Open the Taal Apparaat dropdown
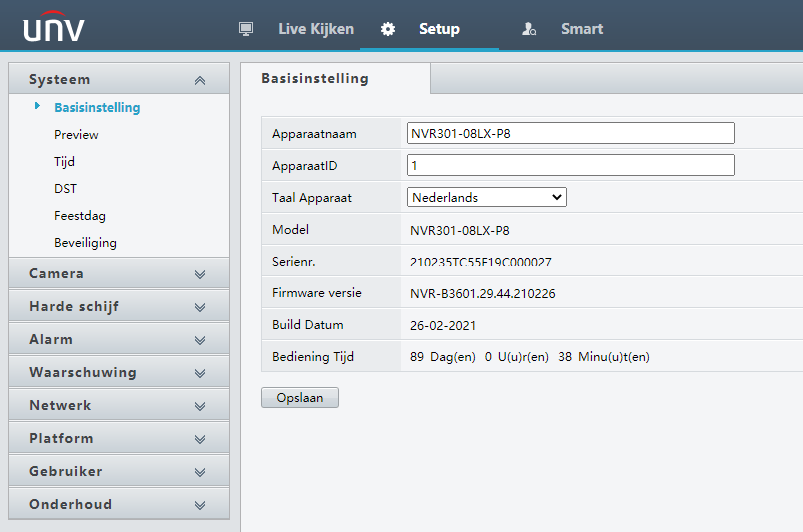This screenshot has height=532, width=803. click(487, 197)
